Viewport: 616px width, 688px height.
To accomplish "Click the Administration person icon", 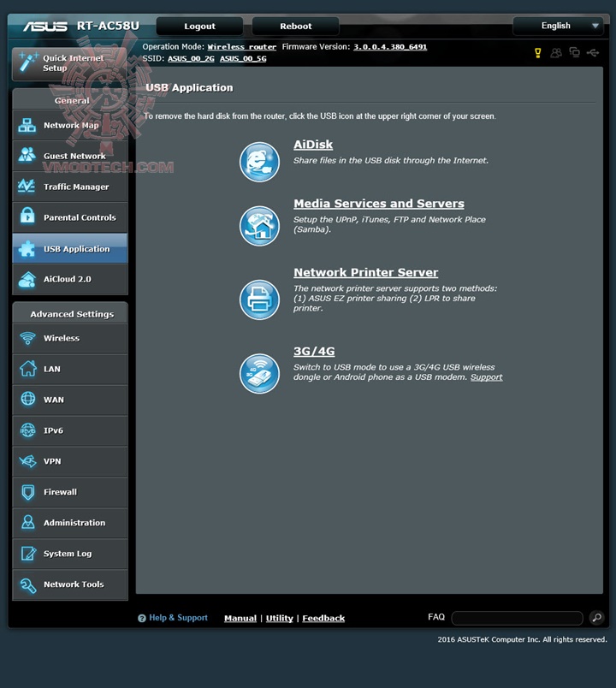I will (x=28, y=522).
